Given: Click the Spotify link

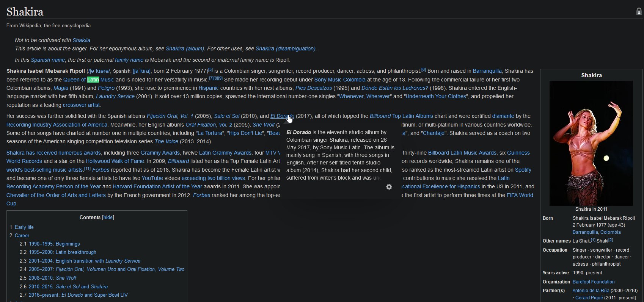Looking at the screenshot, I should tap(523, 170).
